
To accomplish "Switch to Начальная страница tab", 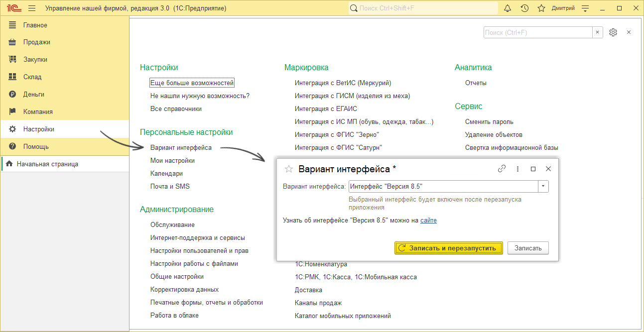I will click(65, 164).
